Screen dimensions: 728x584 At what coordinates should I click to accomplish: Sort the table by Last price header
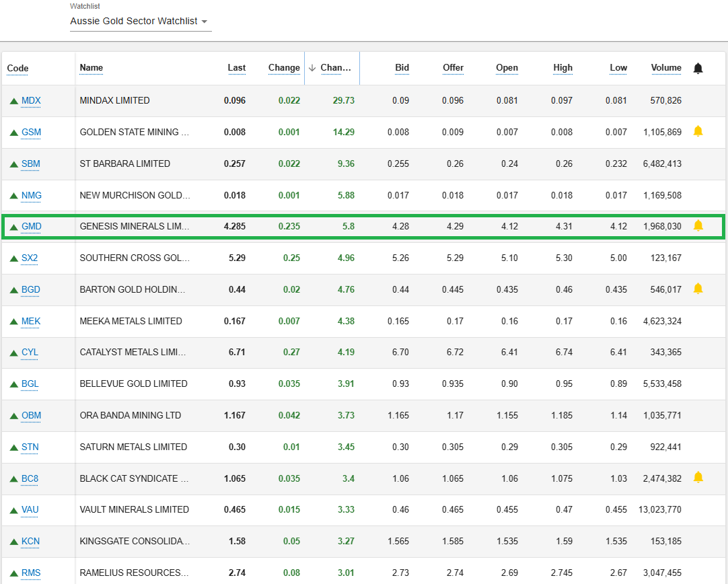(x=236, y=68)
